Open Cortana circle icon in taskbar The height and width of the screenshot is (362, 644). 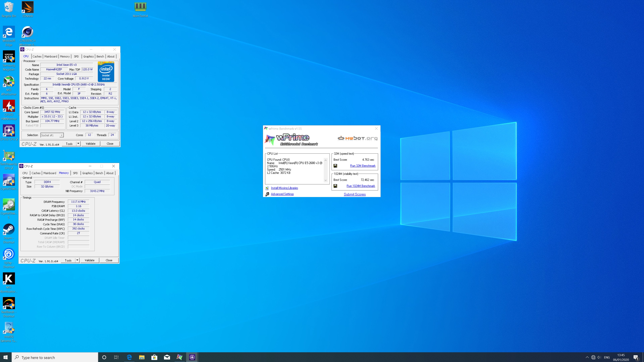[x=104, y=357]
